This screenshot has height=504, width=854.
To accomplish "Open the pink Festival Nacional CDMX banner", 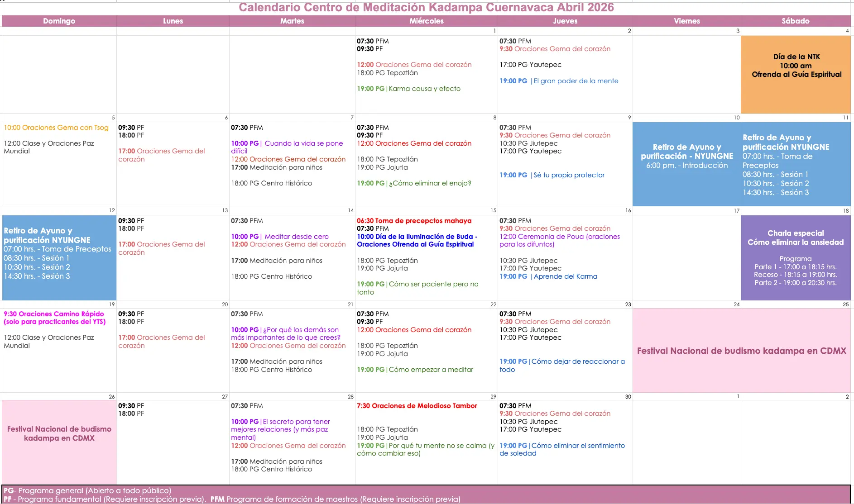I will point(741,351).
